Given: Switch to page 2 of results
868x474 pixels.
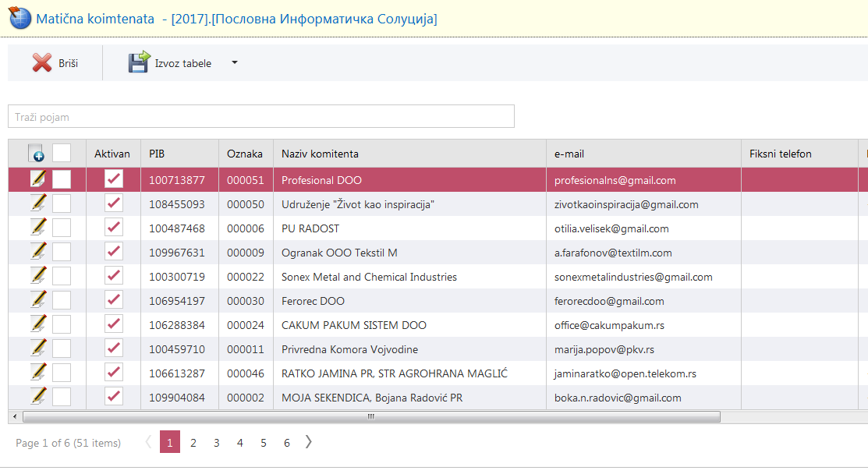Looking at the screenshot, I should click(x=193, y=443).
